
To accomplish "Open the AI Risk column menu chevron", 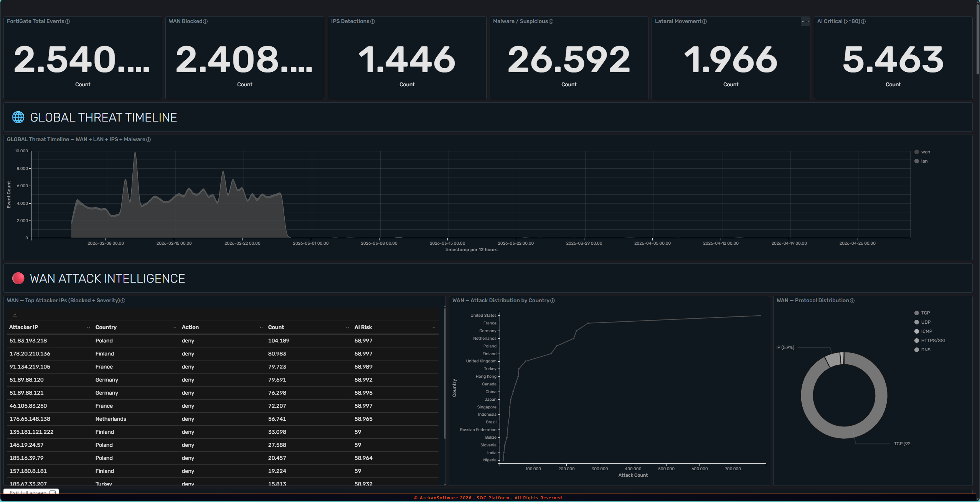I will (x=434, y=328).
